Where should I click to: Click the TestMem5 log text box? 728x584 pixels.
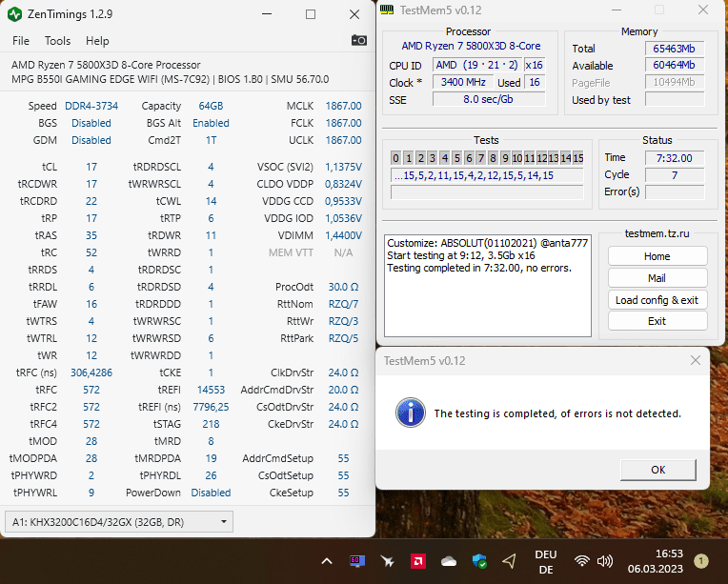488,286
